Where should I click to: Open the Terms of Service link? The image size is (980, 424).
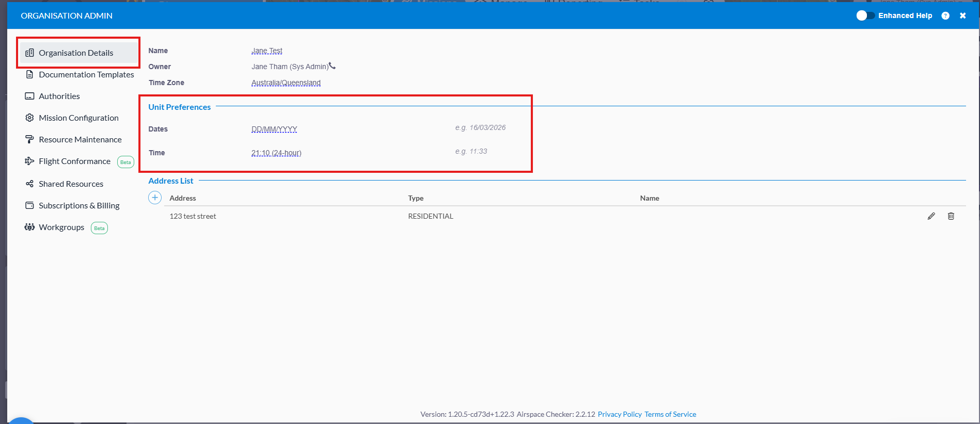click(x=670, y=414)
